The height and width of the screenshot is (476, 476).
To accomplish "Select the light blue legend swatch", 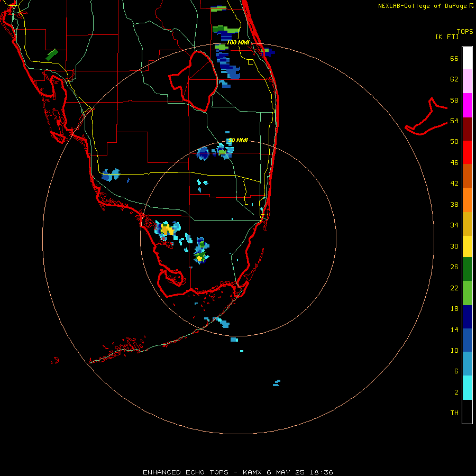I will (x=467, y=364).
